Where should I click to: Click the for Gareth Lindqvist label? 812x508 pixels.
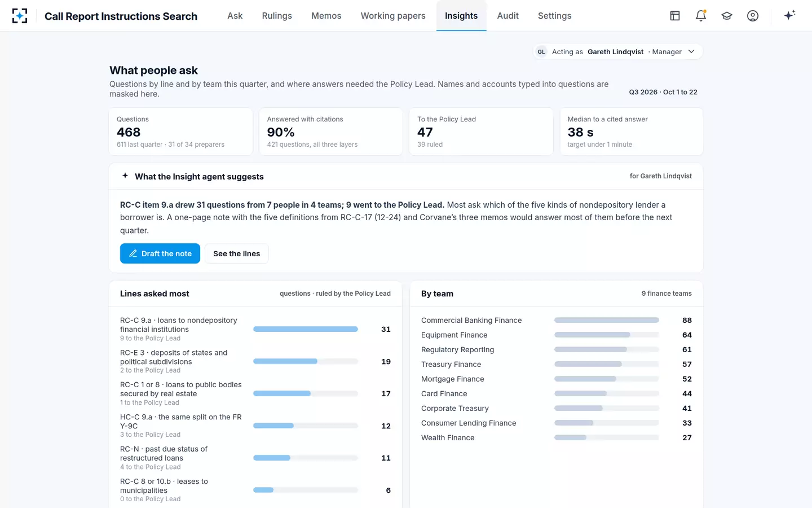661,176
